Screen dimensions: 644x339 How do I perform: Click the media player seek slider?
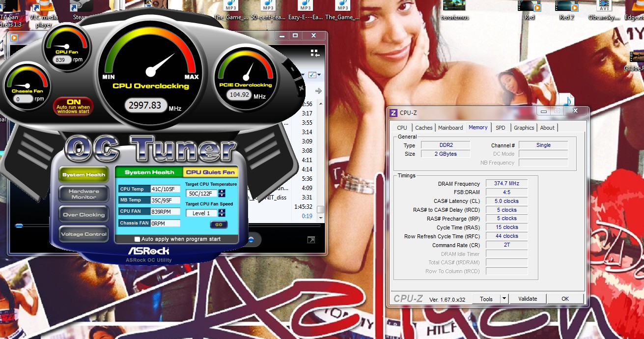(x=20, y=226)
